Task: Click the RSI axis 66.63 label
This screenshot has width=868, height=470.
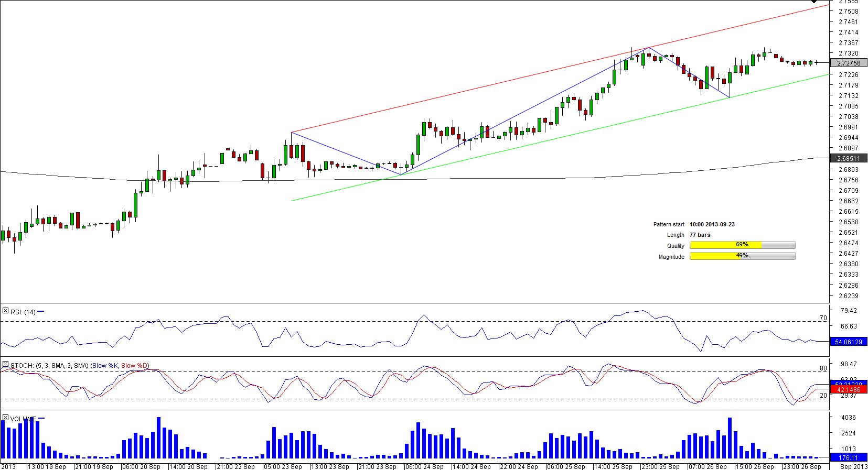Action: coord(849,326)
